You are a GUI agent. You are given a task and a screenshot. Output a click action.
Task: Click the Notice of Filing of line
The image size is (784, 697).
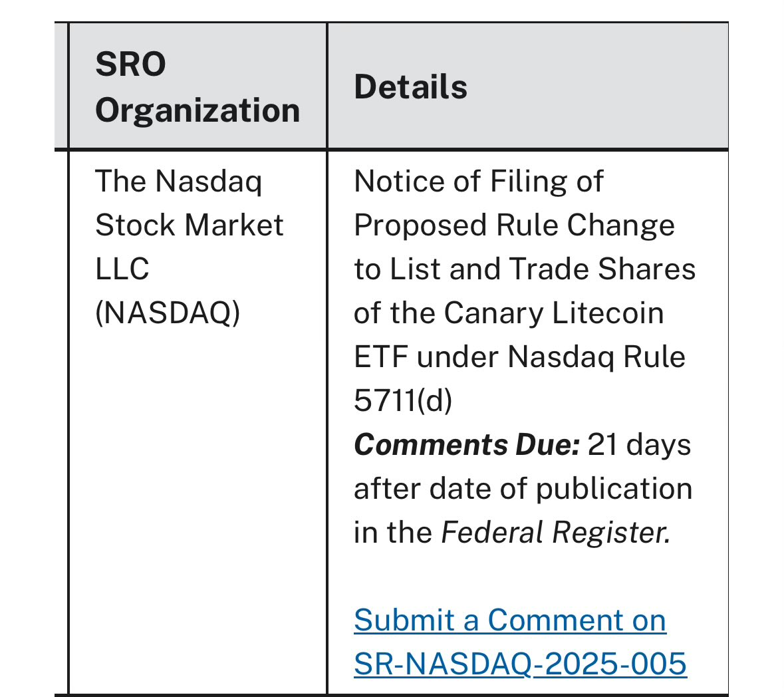click(x=479, y=181)
